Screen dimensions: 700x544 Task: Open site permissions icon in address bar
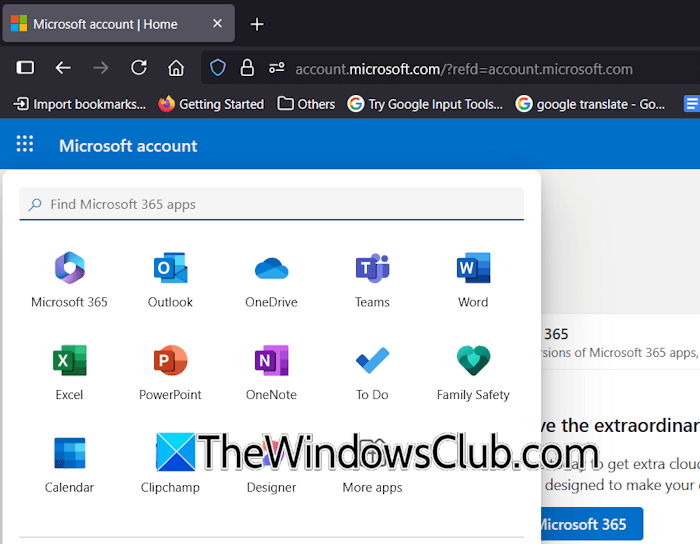click(x=277, y=68)
